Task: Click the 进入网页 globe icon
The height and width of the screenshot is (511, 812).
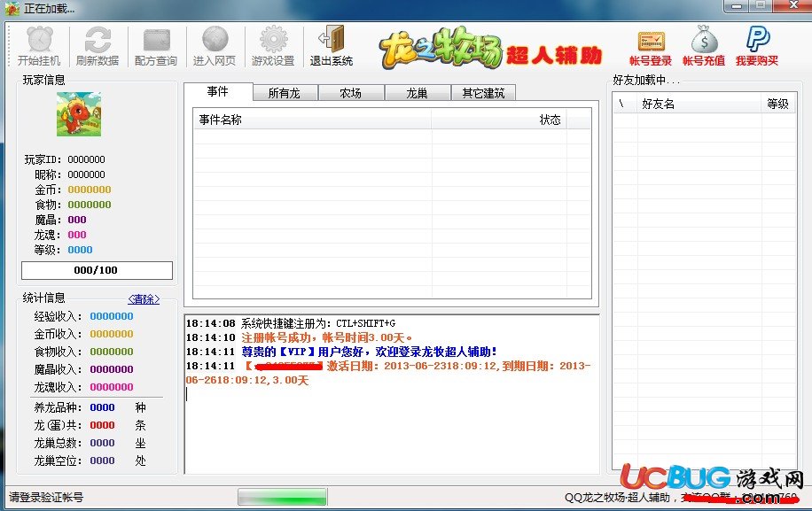Action: coord(215,39)
